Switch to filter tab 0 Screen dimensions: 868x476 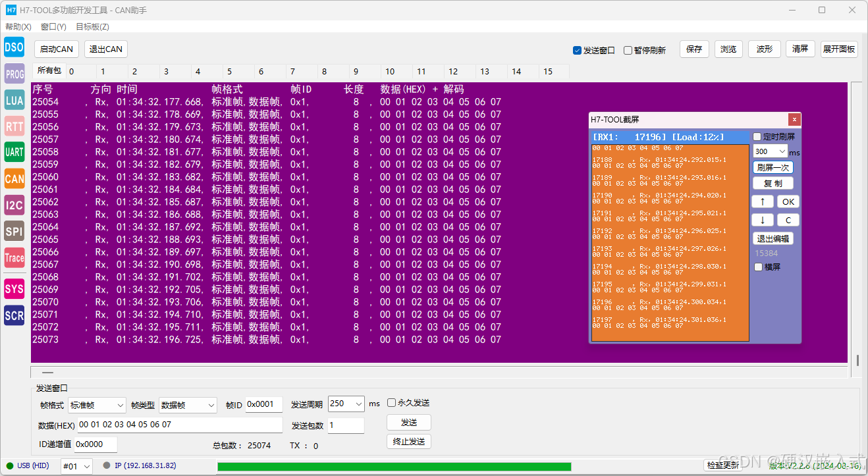click(x=81, y=71)
